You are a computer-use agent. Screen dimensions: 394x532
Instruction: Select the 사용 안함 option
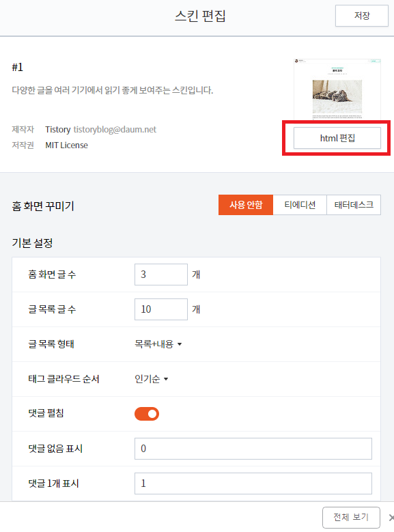click(x=246, y=205)
